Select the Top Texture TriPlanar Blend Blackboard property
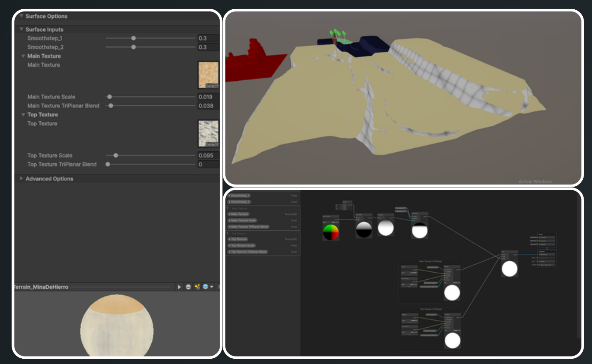This screenshot has width=592, height=364. (247, 252)
